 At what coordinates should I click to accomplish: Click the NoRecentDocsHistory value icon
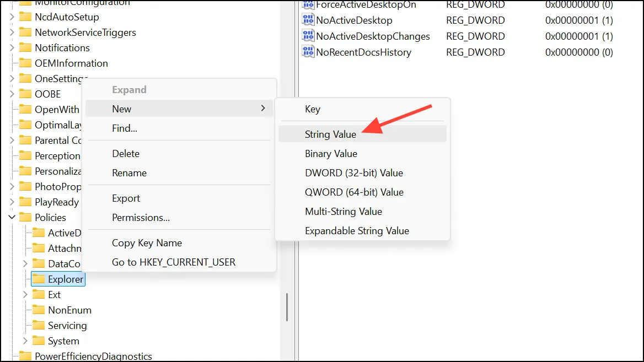[308, 52]
